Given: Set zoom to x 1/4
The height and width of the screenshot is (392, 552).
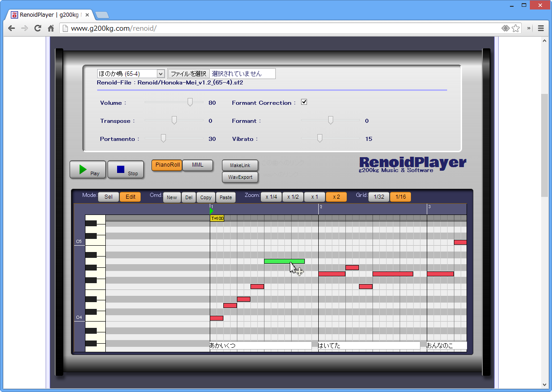Looking at the screenshot, I should click(271, 197).
